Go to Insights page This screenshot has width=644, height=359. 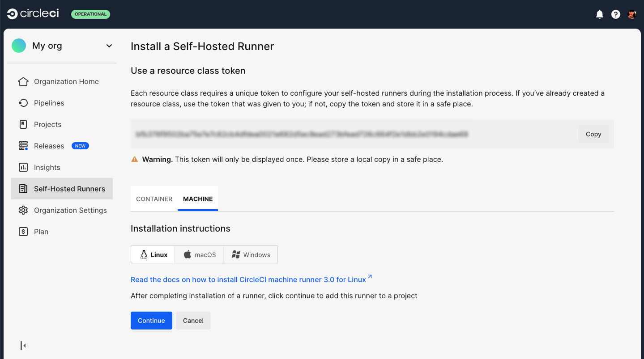click(x=62, y=167)
